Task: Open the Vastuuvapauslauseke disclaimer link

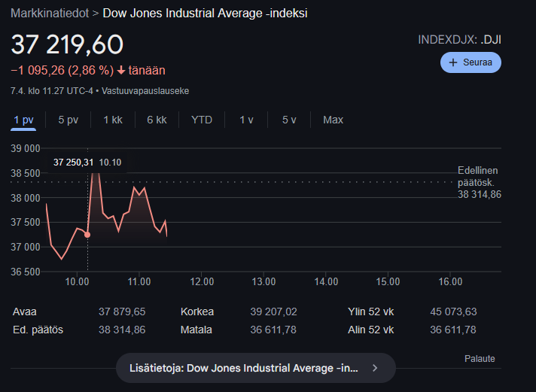Action: [x=145, y=91]
